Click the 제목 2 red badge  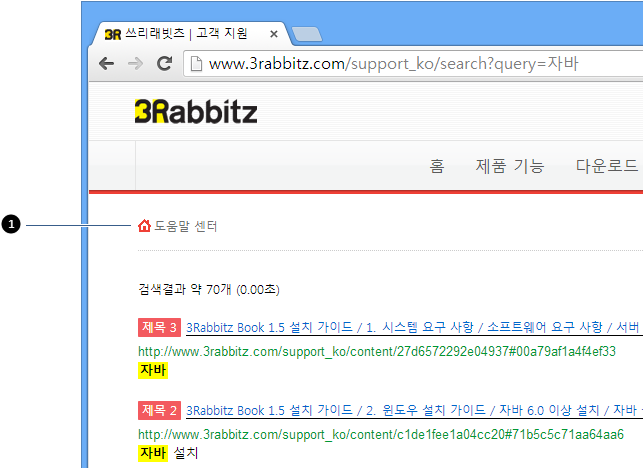click(x=159, y=410)
